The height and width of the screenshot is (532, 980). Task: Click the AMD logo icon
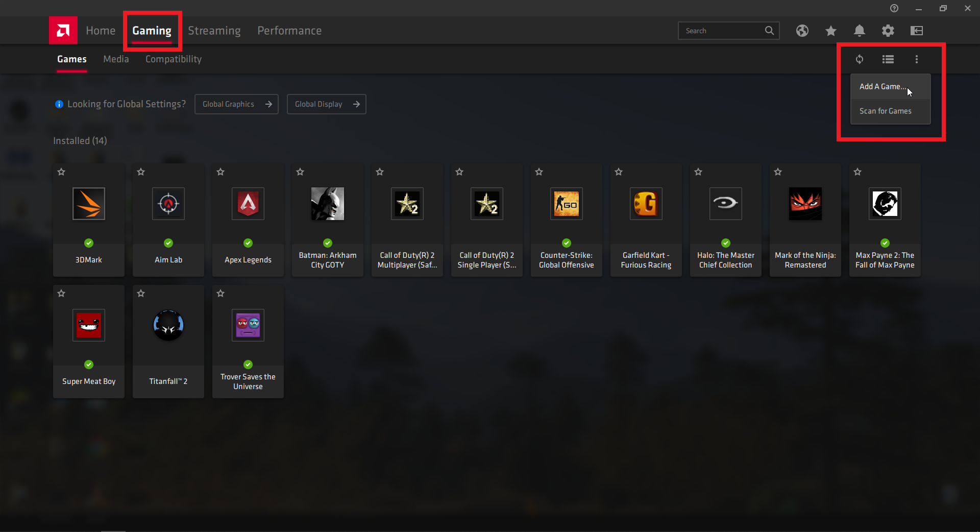(63, 31)
